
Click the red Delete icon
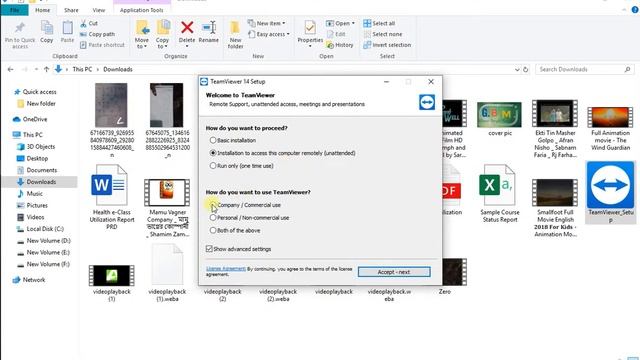tap(187, 28)
